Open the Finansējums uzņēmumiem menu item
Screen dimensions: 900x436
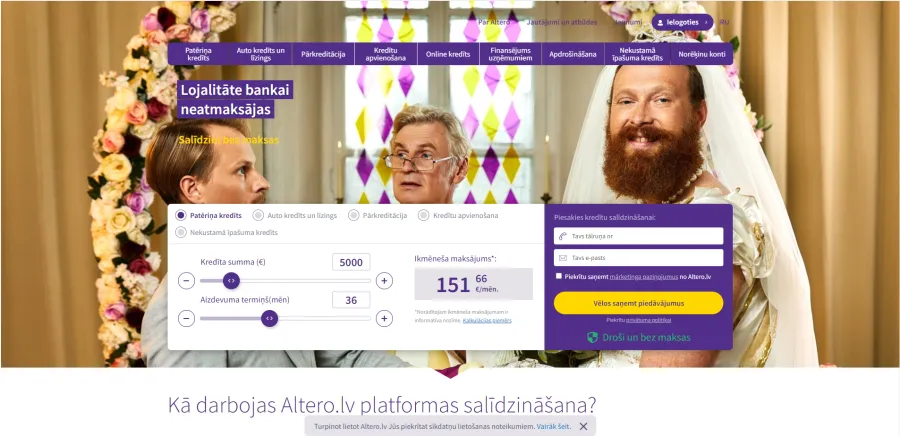tap(510, 54)
